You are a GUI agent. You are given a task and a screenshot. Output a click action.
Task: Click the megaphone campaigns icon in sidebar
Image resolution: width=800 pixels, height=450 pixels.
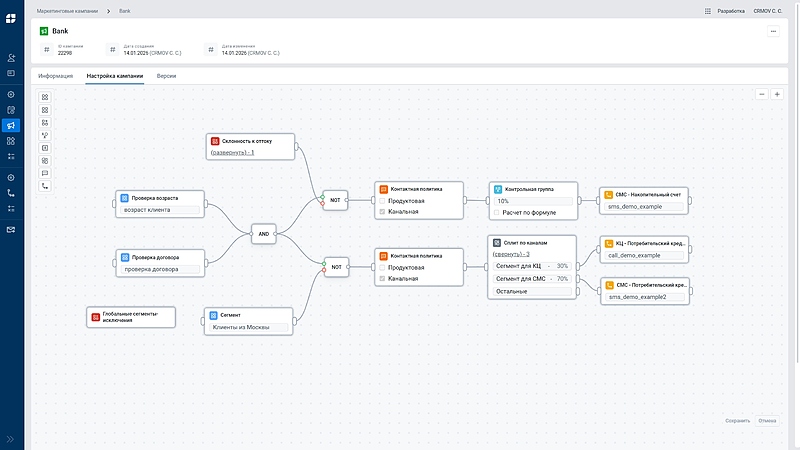point(11,125)
